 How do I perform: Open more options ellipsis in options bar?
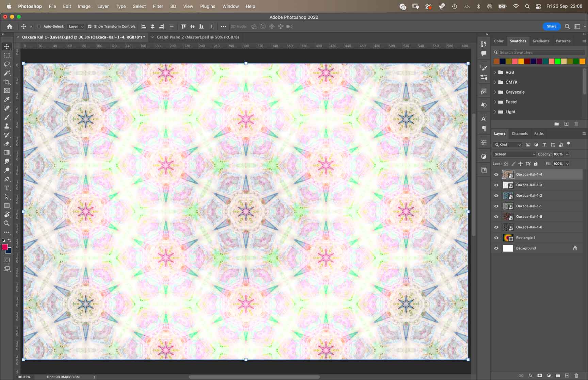[223, 26]
